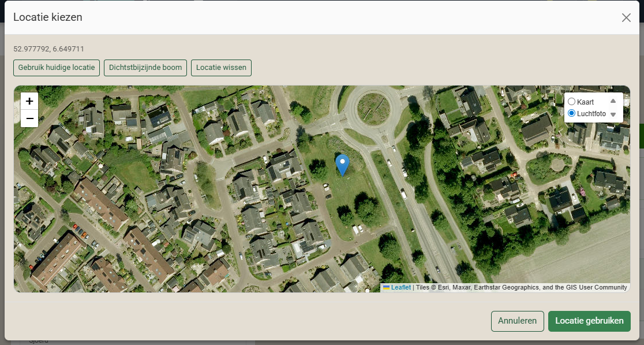The height and width of the screenshot is (345, 644).
Task: Close the Locatie kiezen dialog
Action: click(x=626, y=17)
